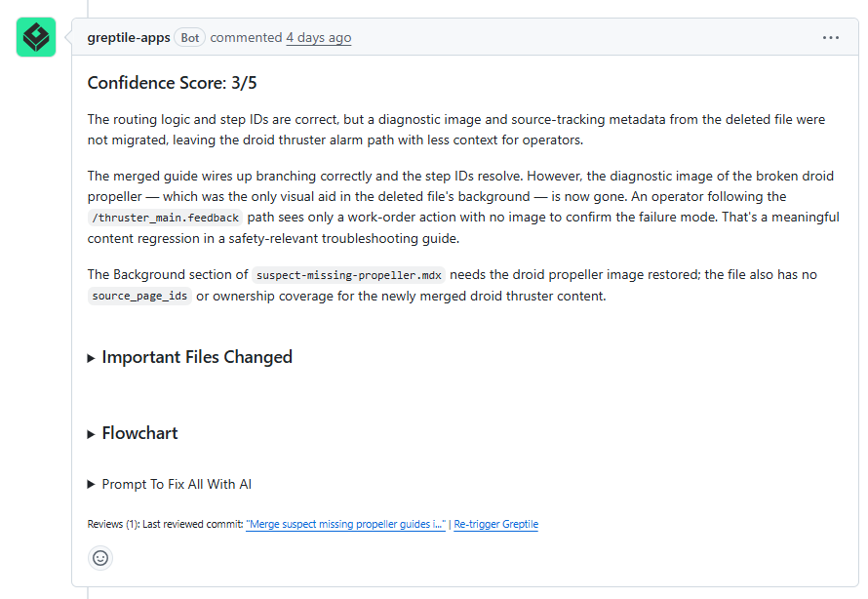Click the /thruster_main.feedback code snippet
The height and width of the screenshot is (599, 868).
(x=165, y=218)
